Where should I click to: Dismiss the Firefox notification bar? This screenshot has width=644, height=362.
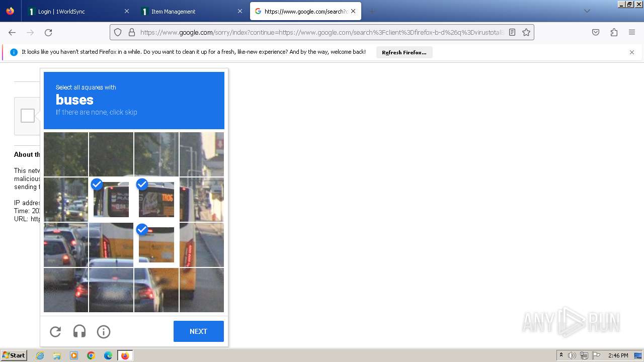coord(632,52)
